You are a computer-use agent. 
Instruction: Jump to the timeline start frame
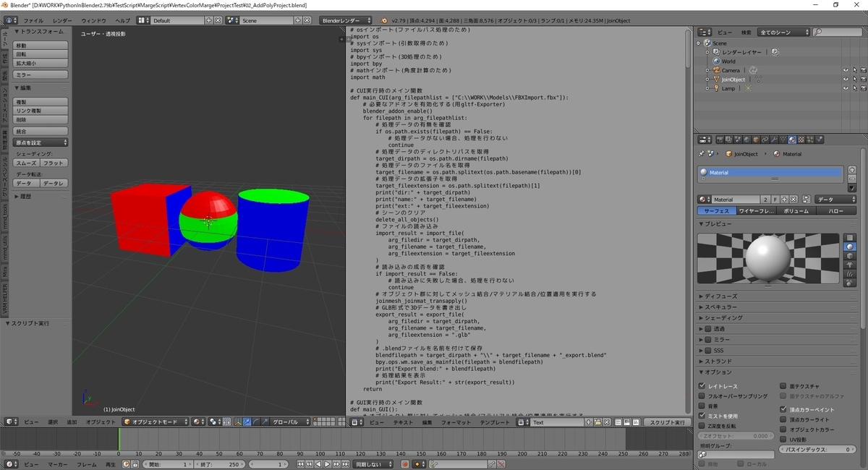pos(300,464)
